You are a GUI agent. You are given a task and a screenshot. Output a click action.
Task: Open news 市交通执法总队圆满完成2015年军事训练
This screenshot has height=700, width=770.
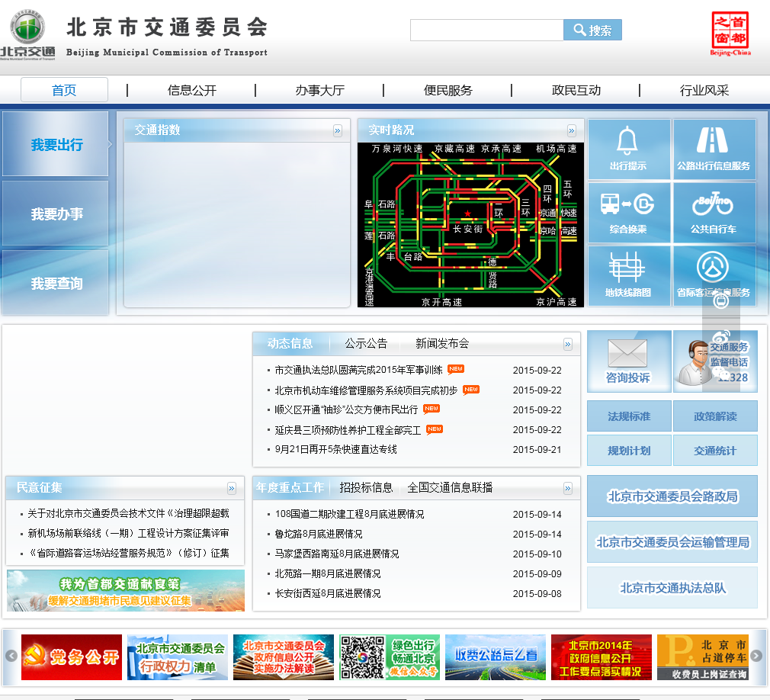(x=358, y=370)
